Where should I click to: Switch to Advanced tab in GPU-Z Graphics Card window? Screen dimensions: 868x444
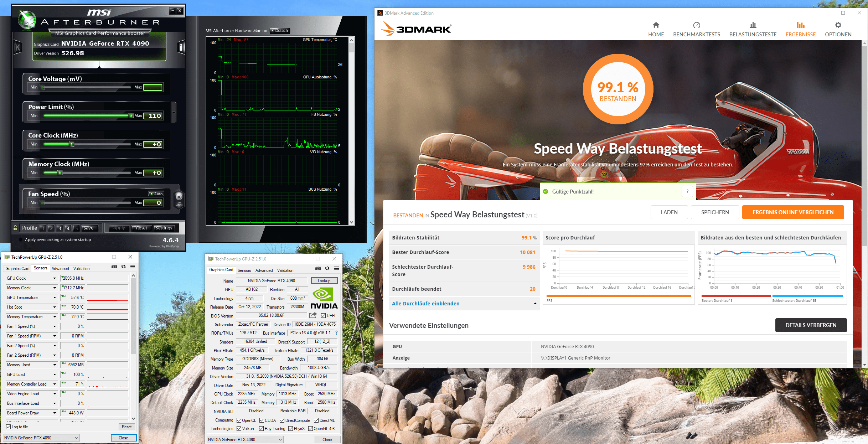tap(264, 270)
